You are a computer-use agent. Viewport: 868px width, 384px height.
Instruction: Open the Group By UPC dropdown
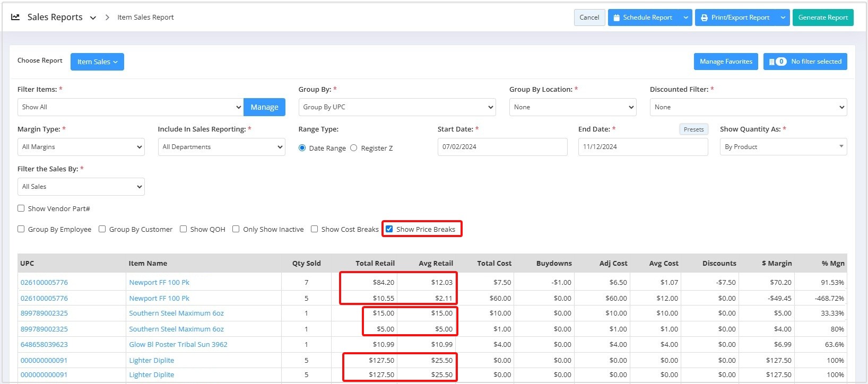tap(397, 107)
